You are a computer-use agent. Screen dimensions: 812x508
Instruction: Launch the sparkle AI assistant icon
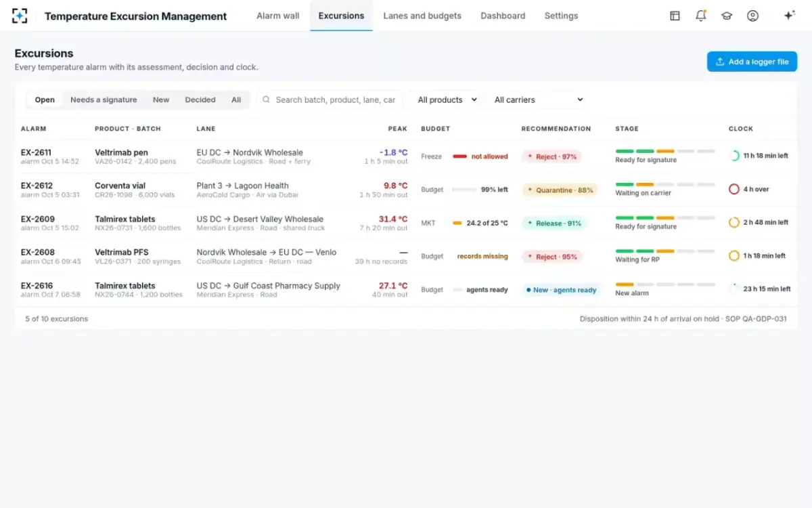(x=789, y=16)
